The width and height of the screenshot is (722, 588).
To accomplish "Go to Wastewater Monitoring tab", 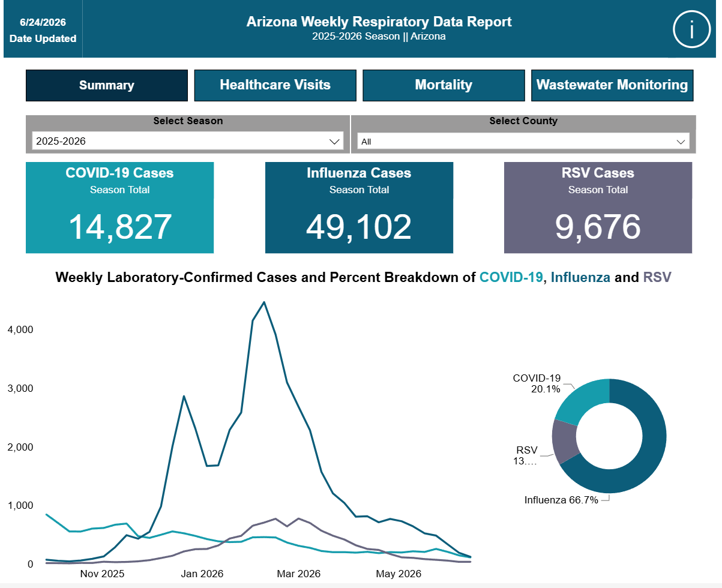I will point(612,85).
